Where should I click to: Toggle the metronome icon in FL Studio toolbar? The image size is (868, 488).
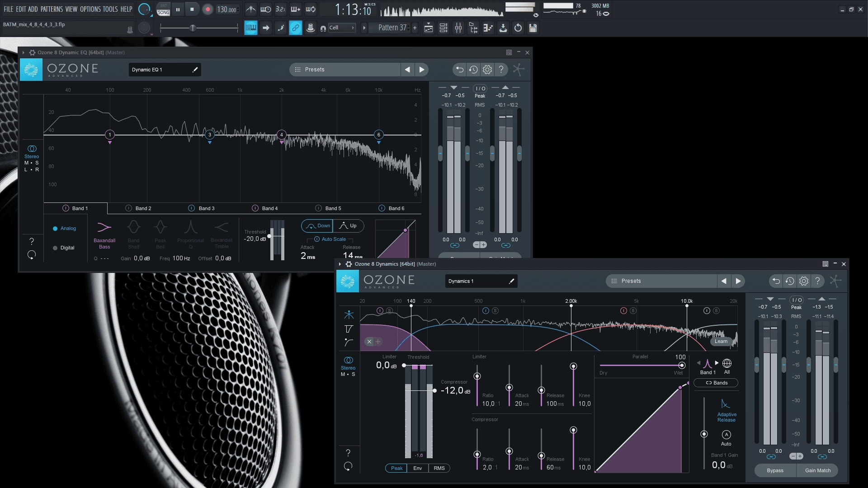click(x=251, y=9)
